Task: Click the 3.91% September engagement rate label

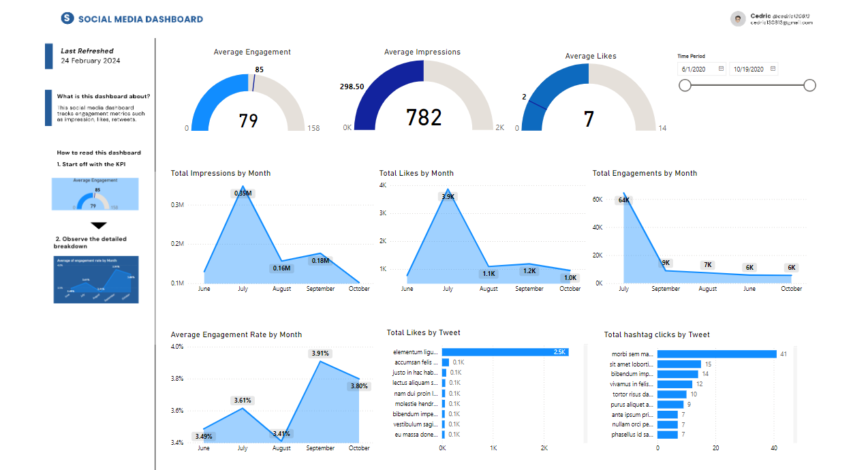Action: 320,354
